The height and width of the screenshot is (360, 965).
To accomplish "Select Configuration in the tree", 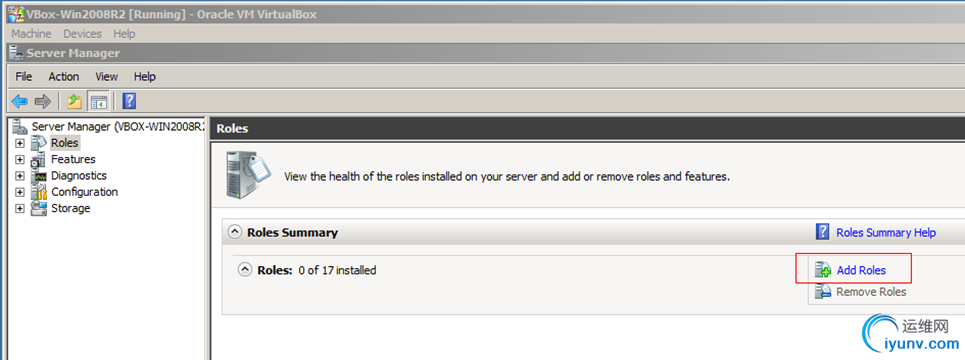I will click(84, 192).
